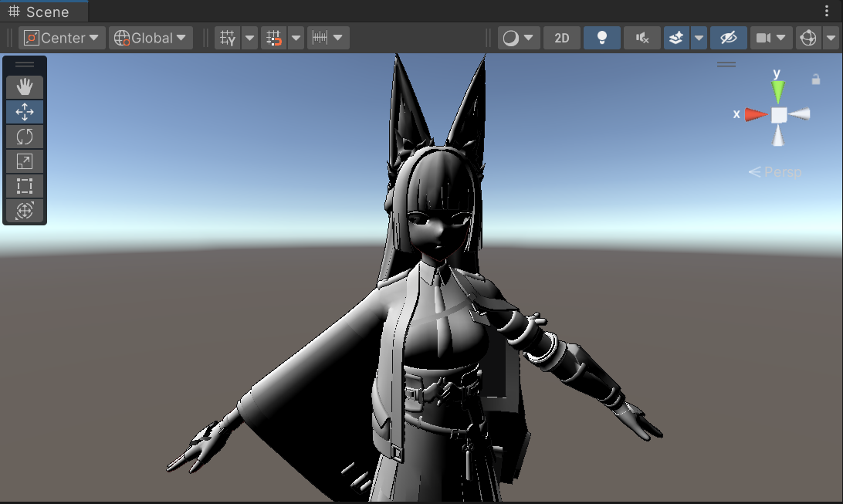
Task: Toggle scene audio mute button
Action: 642,38
